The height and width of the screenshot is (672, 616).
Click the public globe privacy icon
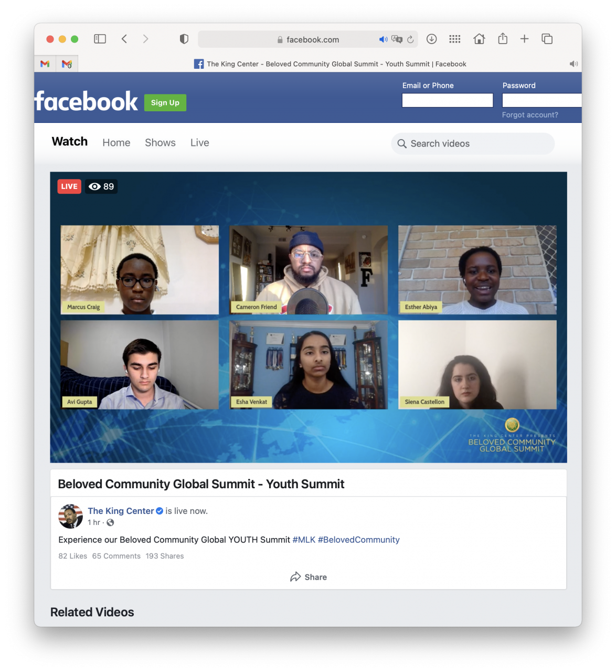pos(110,522)
